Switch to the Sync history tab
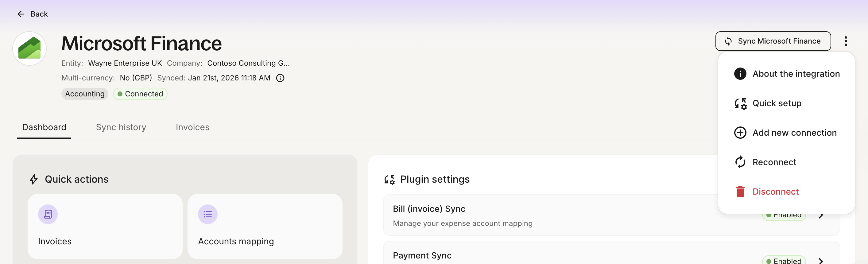This screenshot has width=868, height=264. pyautogui.click(x=121, y=127)
